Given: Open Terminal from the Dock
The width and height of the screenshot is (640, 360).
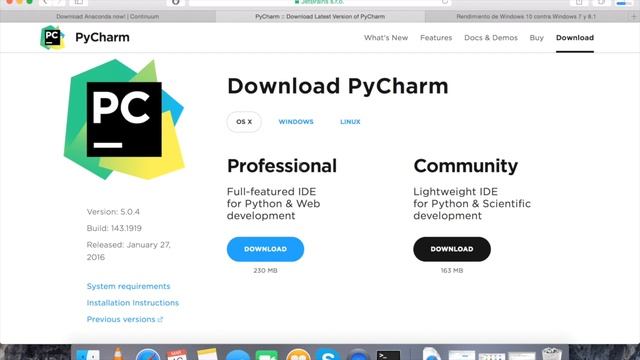Looking at the screenshot, I should pyautogui.click(x=388, y=355).
